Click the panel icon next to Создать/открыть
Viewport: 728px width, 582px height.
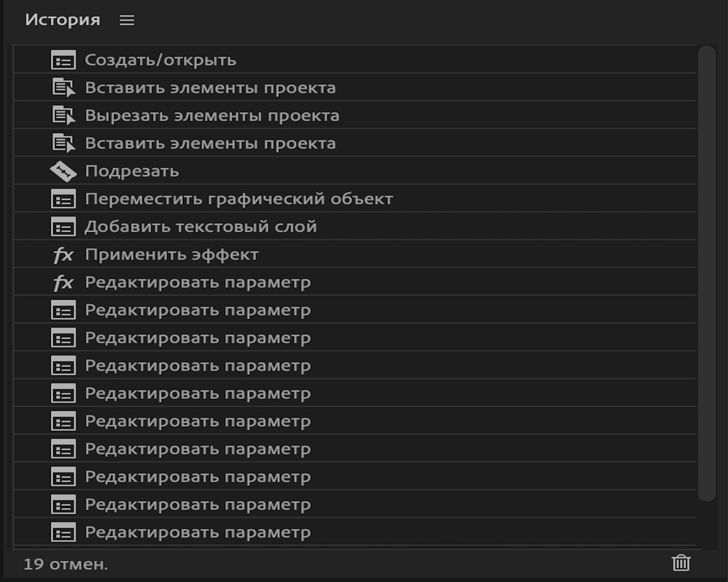pos(63,60)
